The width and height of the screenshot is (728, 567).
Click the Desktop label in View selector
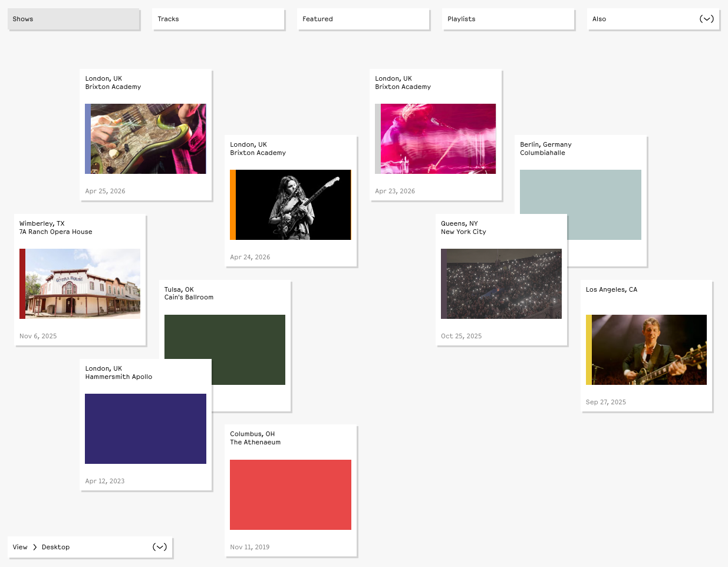(x=56, y=547)
